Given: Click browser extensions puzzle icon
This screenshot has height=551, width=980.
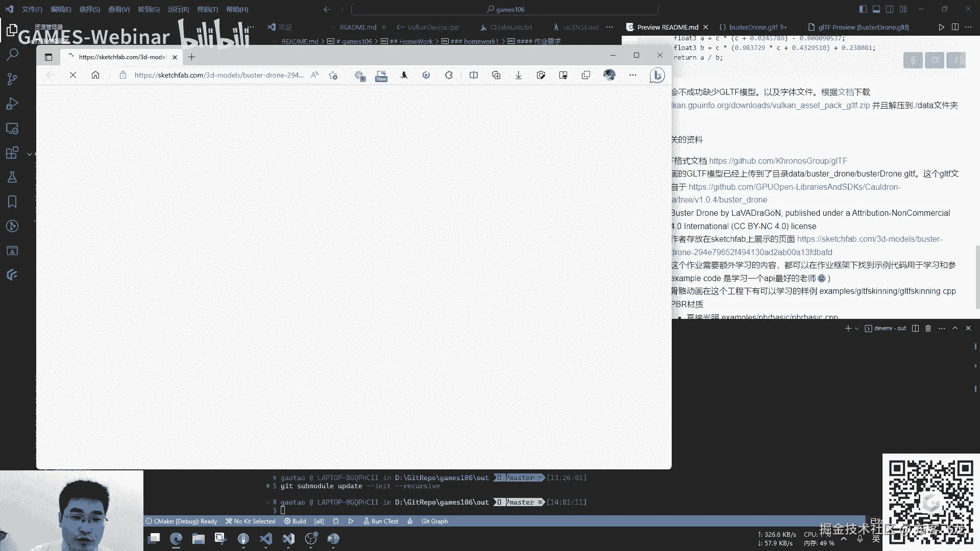Looking at the screenshot, I should pos(449,75).
